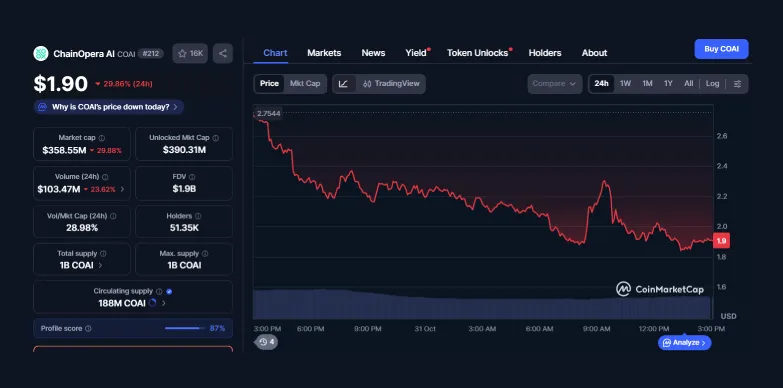The image size is (783, 388).
Task: Select the 1M time range
Action: click(x=647, y=84)
